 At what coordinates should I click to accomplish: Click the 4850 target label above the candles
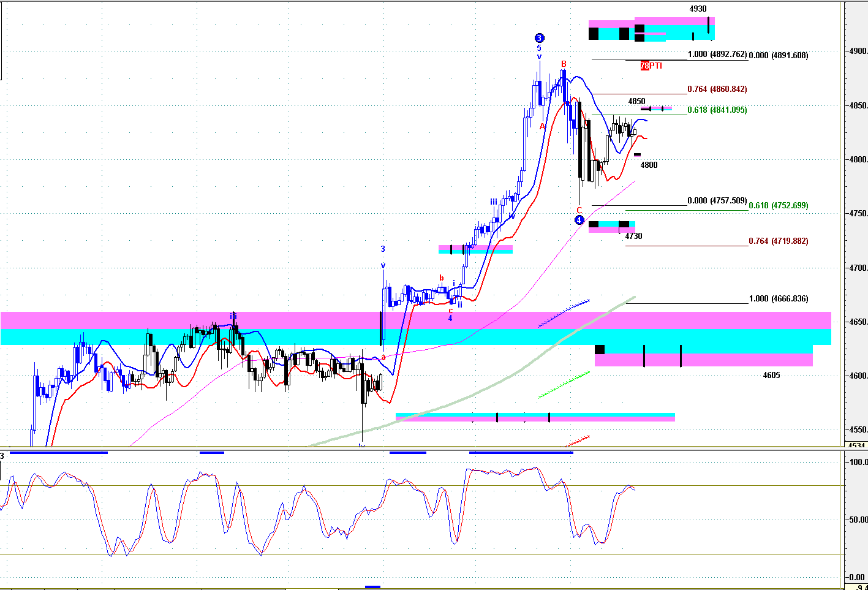click(x=636, y=101)
